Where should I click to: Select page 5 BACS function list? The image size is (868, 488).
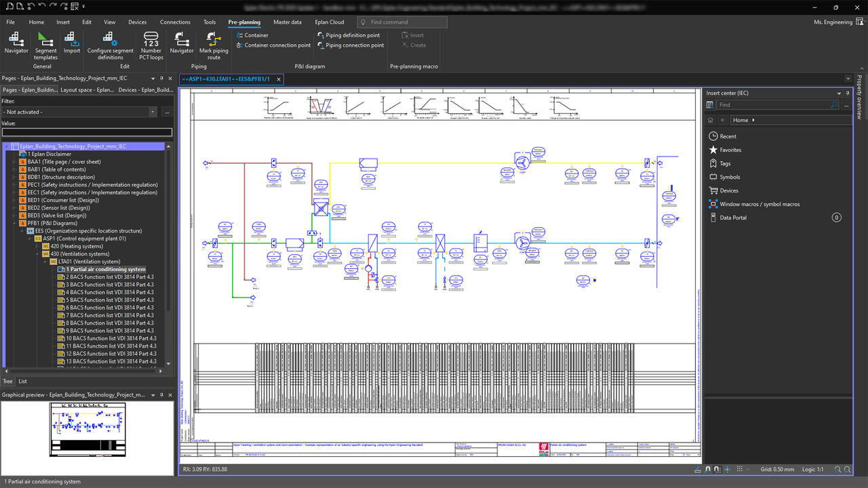click(109, 300)
